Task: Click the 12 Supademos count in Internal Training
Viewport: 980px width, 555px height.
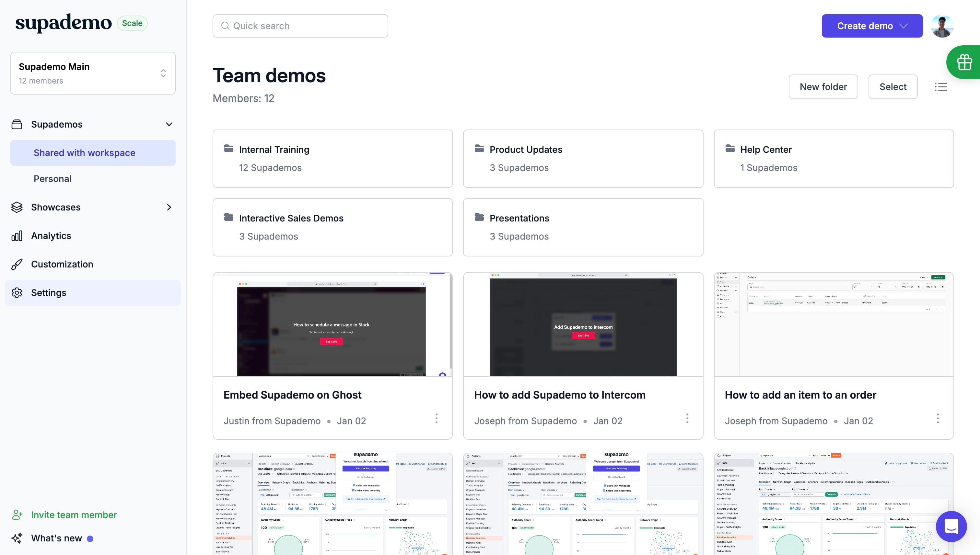Action: coord(270,168)
